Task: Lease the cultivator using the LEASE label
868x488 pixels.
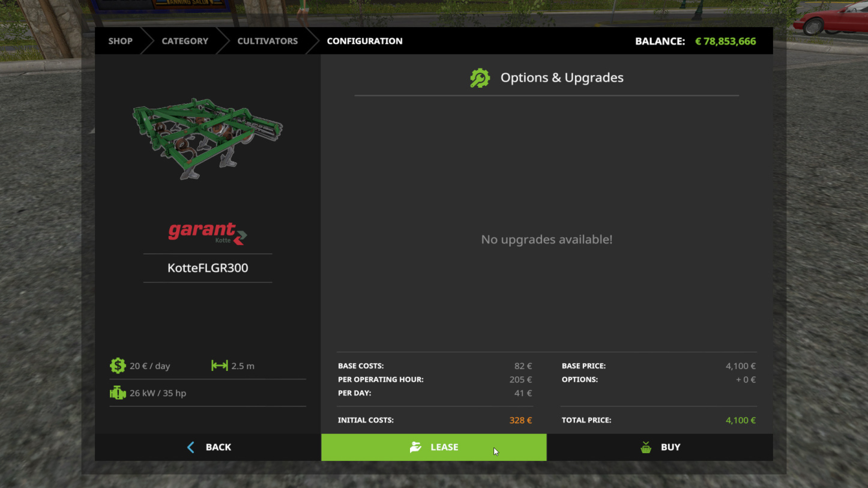Action: [444, 447]
